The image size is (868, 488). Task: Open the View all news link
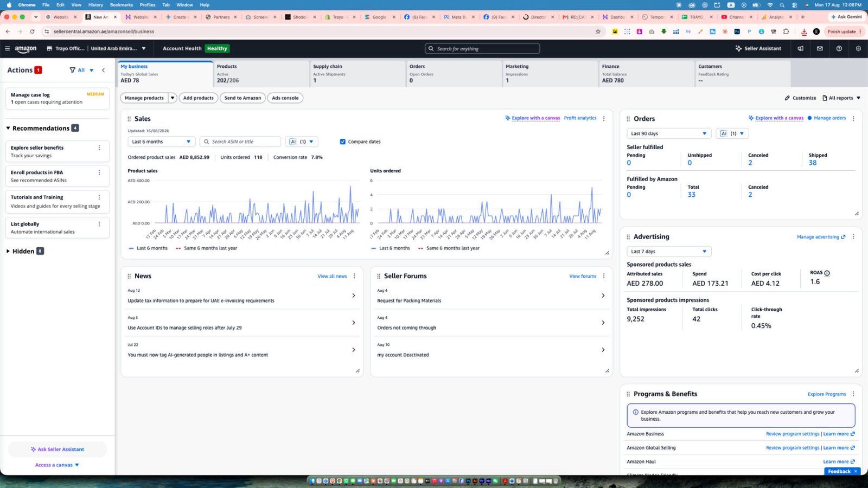click(332, 276)
